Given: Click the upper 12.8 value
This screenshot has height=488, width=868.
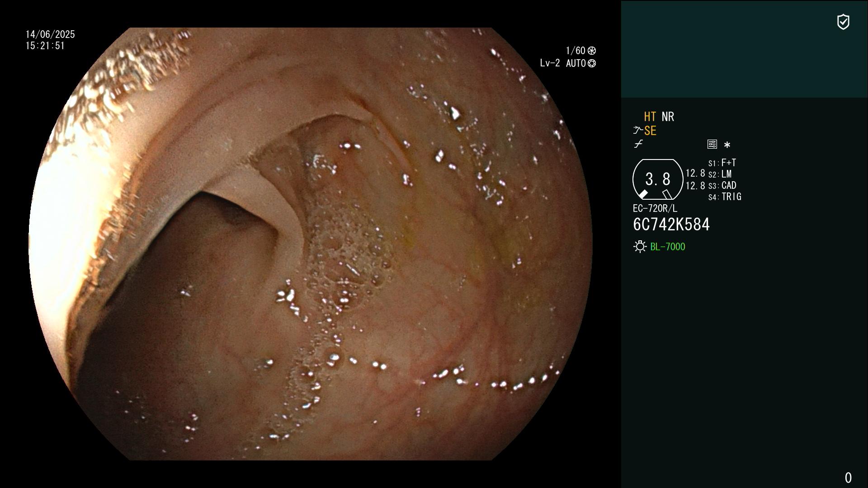Looking at the screenshot, I should [695, 173].
